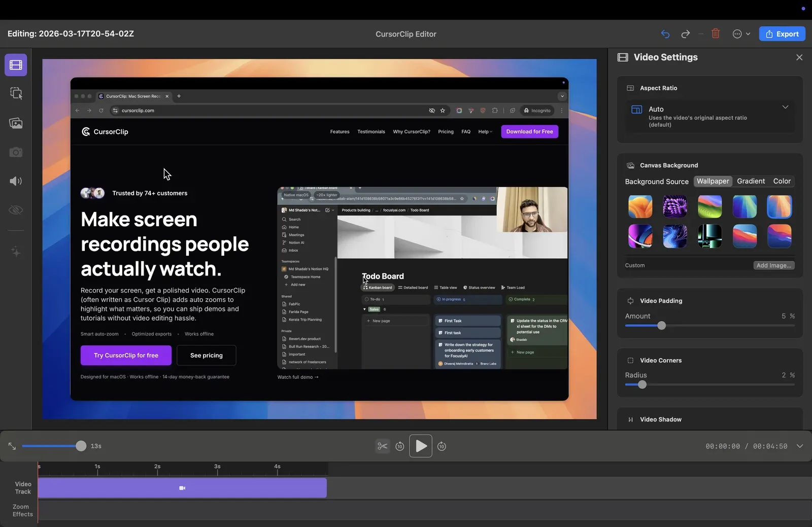Toggle the crossed-eye visibility sidebar icon
This screenshot has width=812, height=527.
click(16, 210)
